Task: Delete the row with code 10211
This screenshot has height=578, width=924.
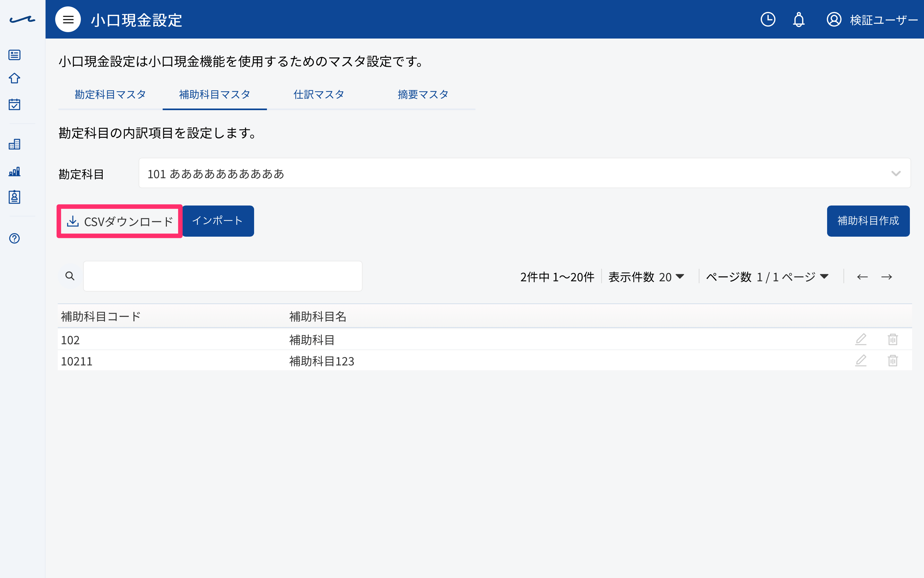Action: [x=893, y=361]
